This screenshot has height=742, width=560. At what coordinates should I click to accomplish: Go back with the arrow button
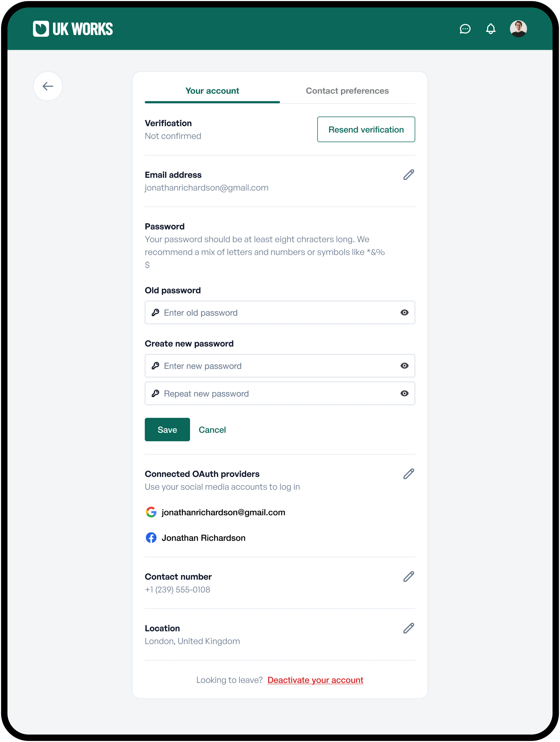[x=48, y=86]
